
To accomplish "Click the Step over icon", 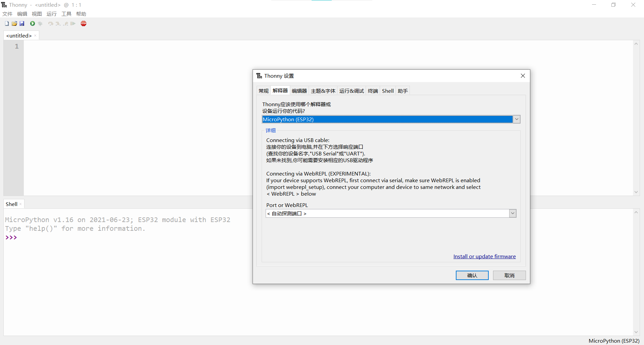I will tap(51, 23).
